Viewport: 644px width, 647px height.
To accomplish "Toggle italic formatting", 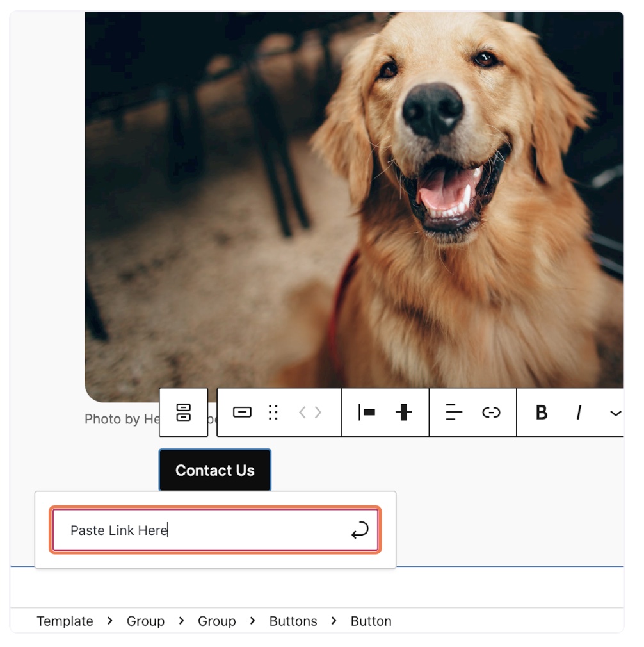I will pos(578,412).
